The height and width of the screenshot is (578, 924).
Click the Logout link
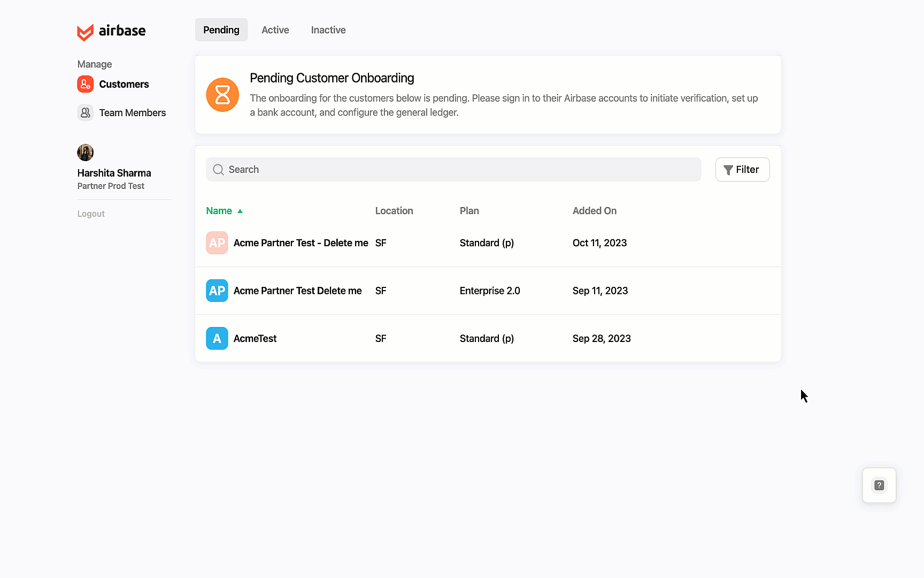coord(91,214)
